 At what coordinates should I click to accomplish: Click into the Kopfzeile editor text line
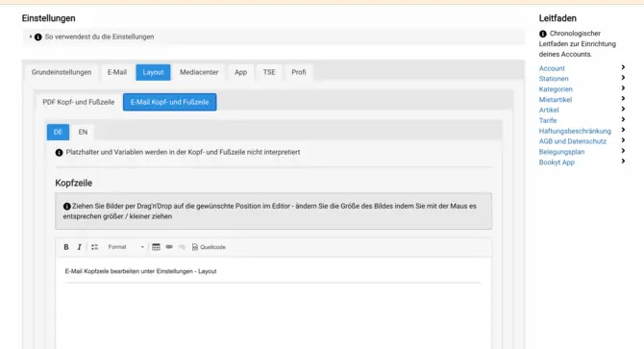(141, 271)
